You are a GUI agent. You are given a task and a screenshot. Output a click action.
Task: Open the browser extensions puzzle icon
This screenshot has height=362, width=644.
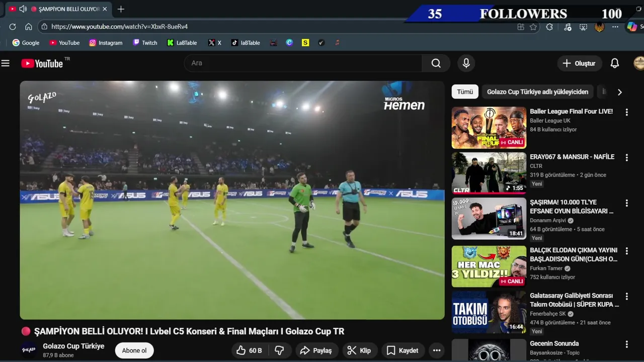click(x=549, y=27)
